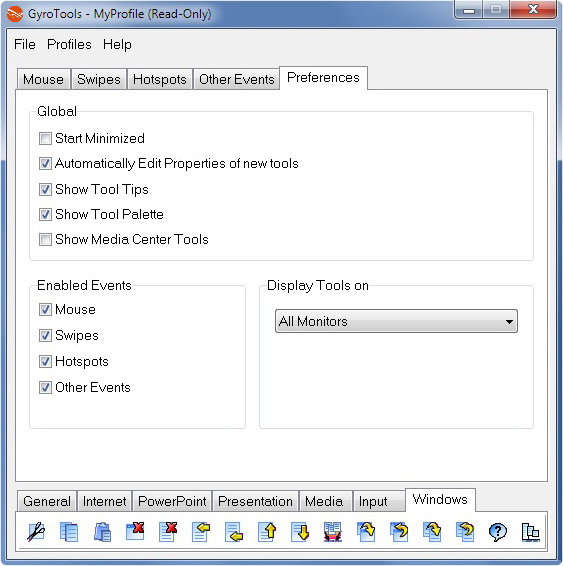
Task: Select the Paste clipboard tool icon
Action: [x=102, y=532]
